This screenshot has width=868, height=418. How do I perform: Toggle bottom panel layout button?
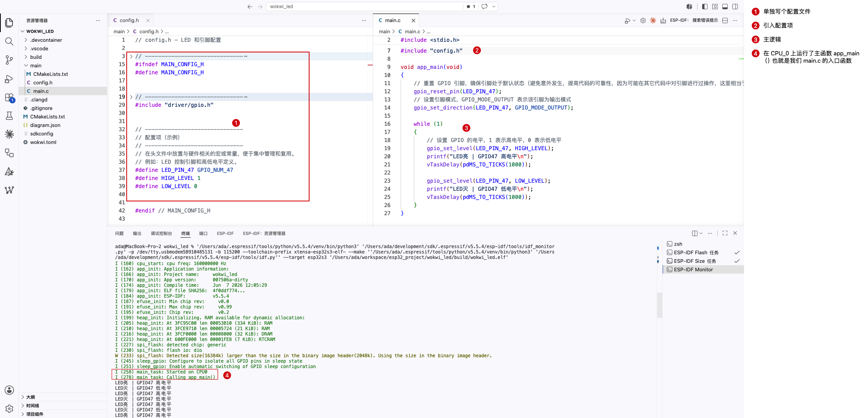725,7
